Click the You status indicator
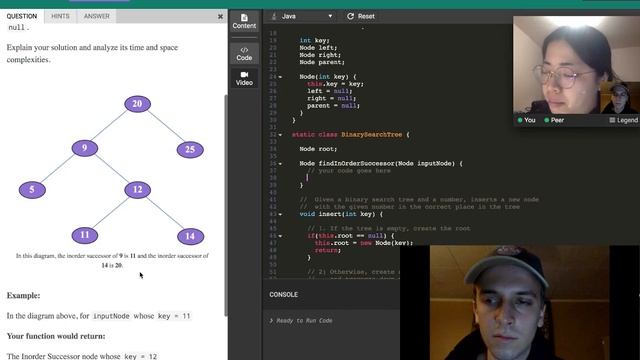This screenshot has height=360, width=640. pyautogui.click(x=526, y=120)
